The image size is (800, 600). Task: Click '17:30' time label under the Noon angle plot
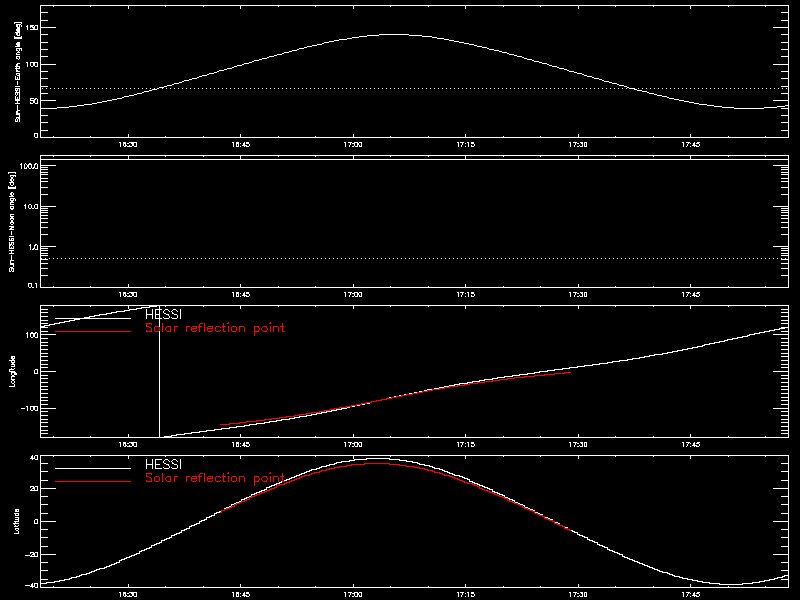click(578, 295)
